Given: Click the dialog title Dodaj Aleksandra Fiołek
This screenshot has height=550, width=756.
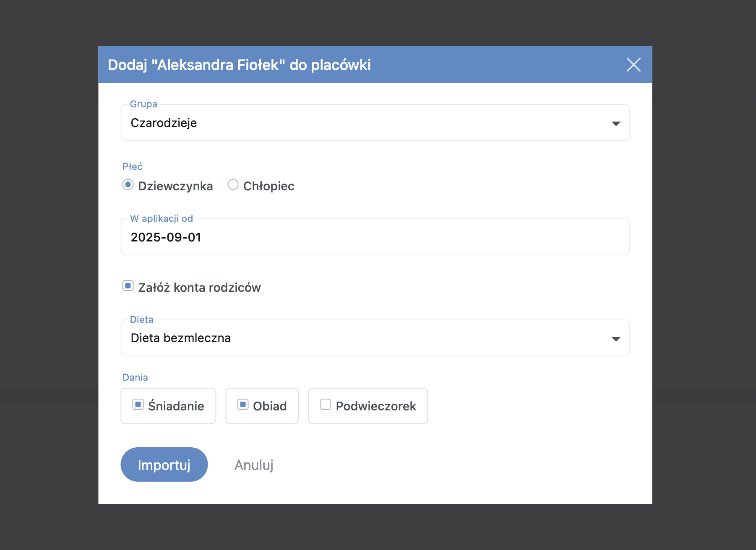Looking at the screenshot, I should click(239, 65).
